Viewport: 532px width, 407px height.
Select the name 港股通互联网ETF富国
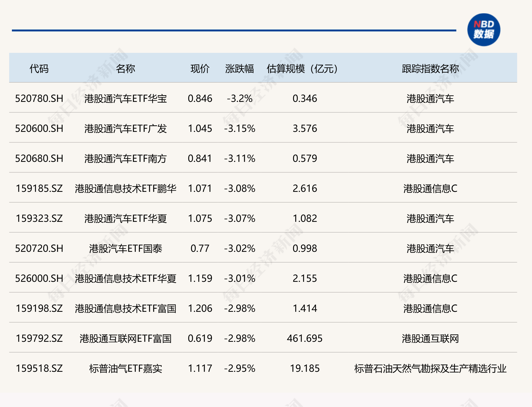(125, 338)
